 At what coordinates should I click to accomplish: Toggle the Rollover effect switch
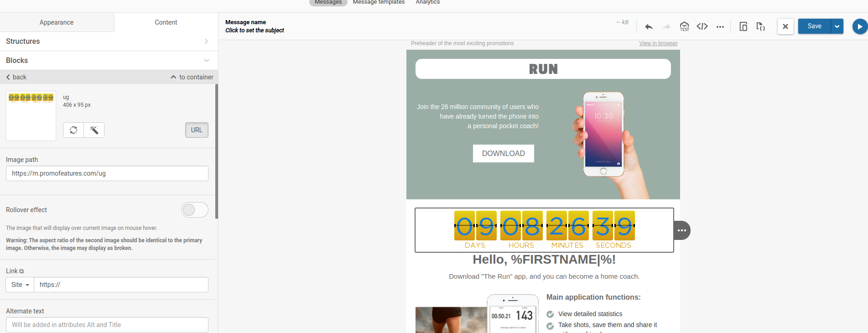coord(195,210)
